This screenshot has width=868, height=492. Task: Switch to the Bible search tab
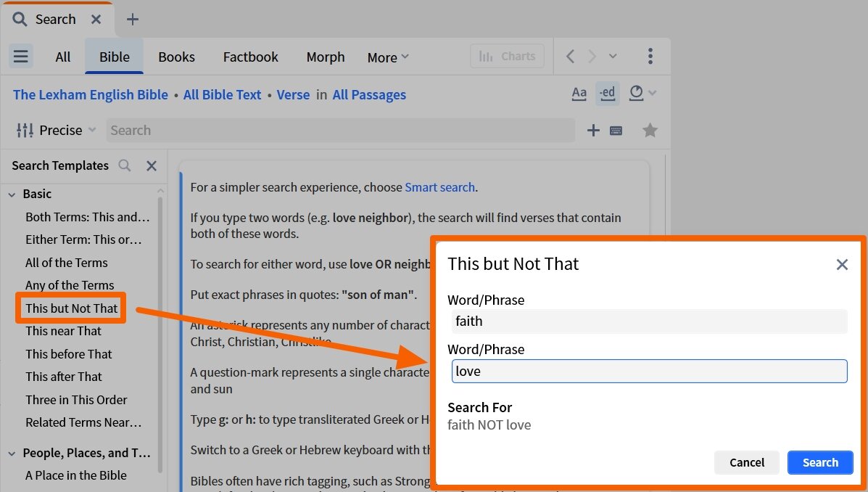[x=114, y=57]
